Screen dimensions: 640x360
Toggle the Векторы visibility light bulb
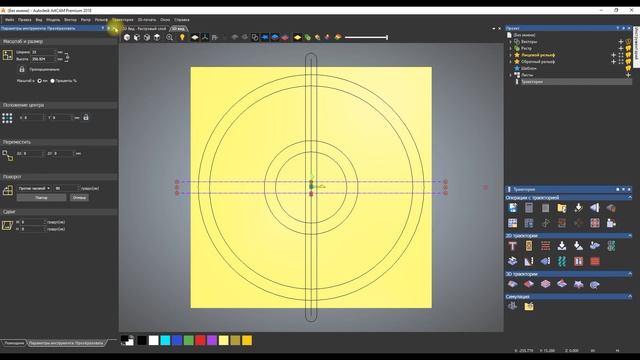(x=628, y=42)
